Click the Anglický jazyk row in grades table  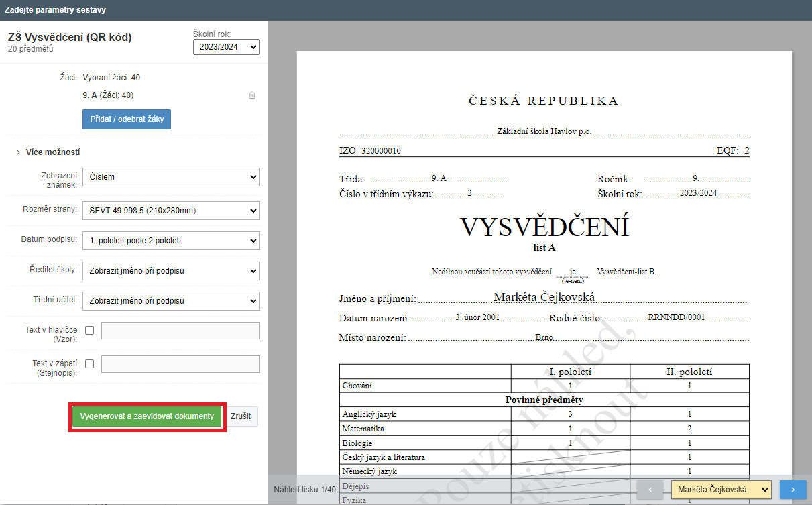tap(544, 414)
